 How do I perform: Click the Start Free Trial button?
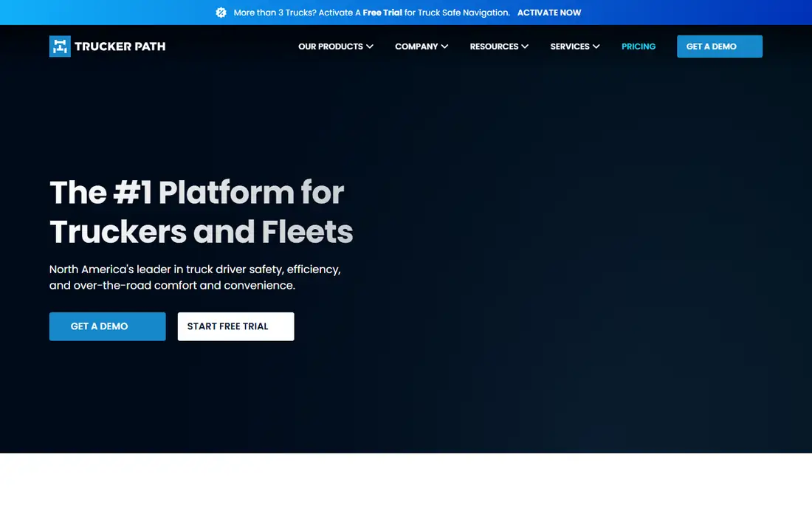coord(235,326)
